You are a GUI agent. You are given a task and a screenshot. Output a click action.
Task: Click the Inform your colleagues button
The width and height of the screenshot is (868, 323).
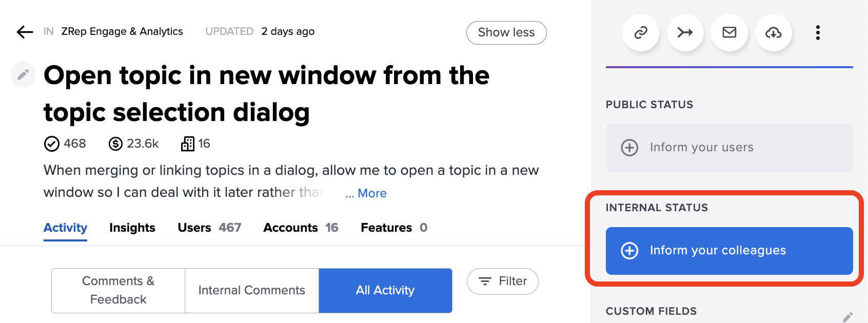pos(729,251)
